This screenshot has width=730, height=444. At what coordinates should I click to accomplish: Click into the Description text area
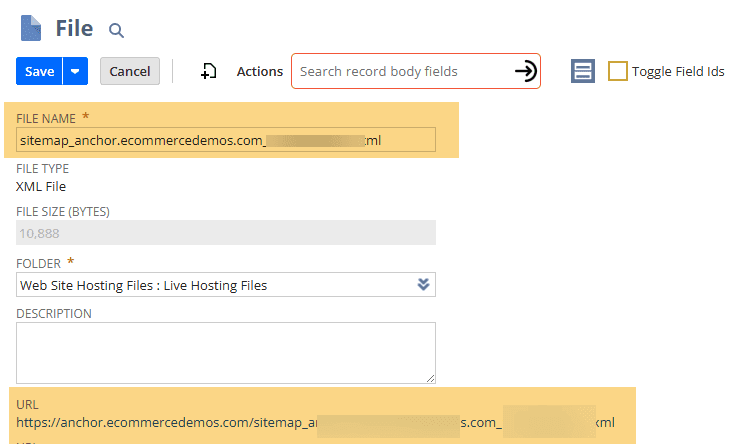coord(226,353)
